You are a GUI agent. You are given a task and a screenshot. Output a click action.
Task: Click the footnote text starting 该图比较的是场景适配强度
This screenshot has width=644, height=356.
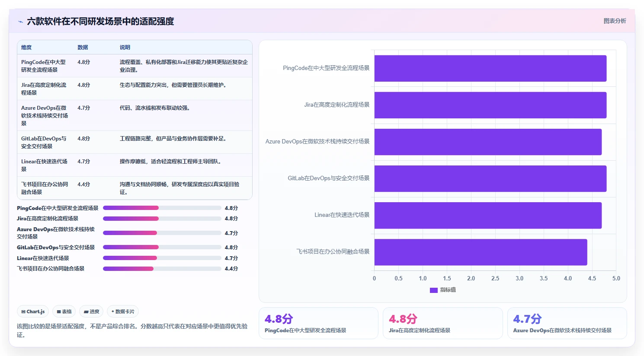(132, 331)
